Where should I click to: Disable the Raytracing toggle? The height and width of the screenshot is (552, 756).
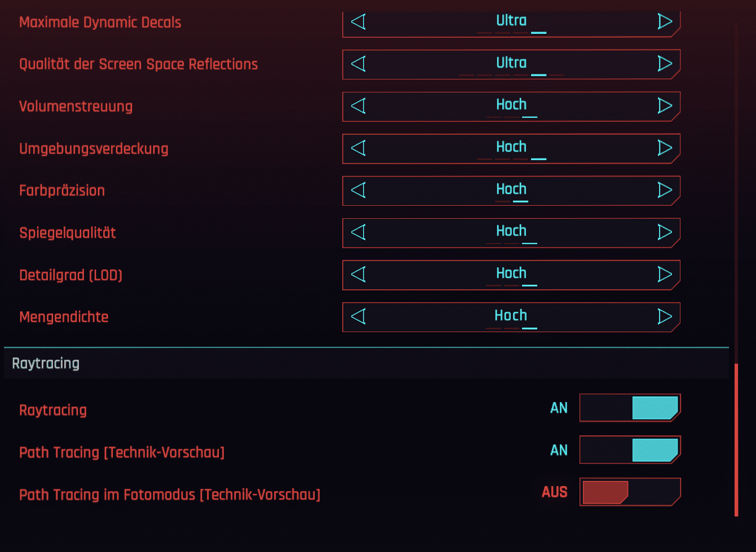coord(630,408)
